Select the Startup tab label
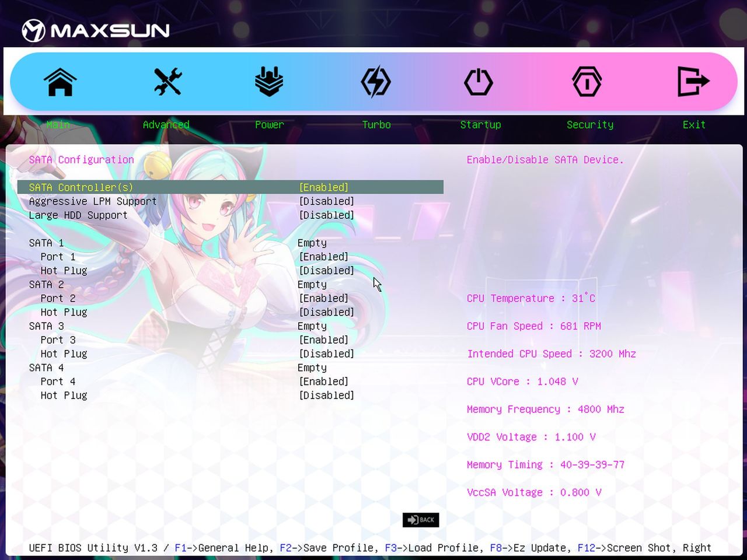The width and height of the screenshot is (747, 560). 480,125
